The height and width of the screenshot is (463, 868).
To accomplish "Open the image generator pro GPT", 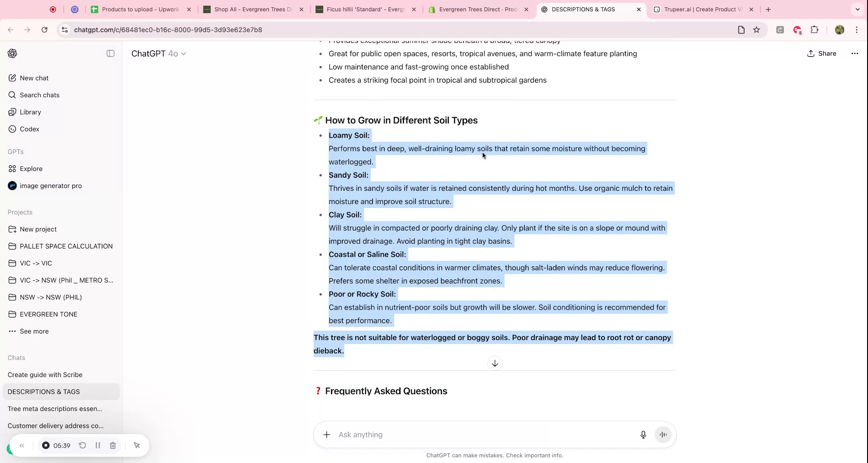I will [51, 185].
